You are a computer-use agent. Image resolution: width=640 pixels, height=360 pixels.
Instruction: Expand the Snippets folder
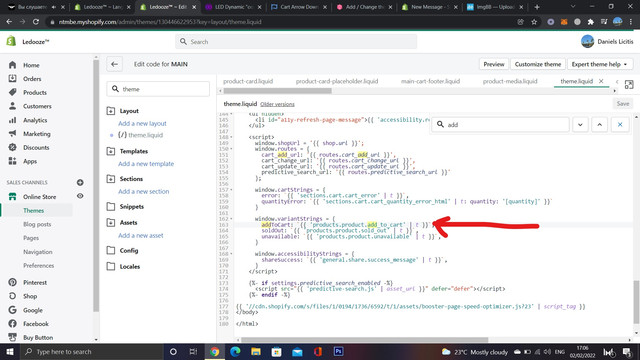point(111,207)
